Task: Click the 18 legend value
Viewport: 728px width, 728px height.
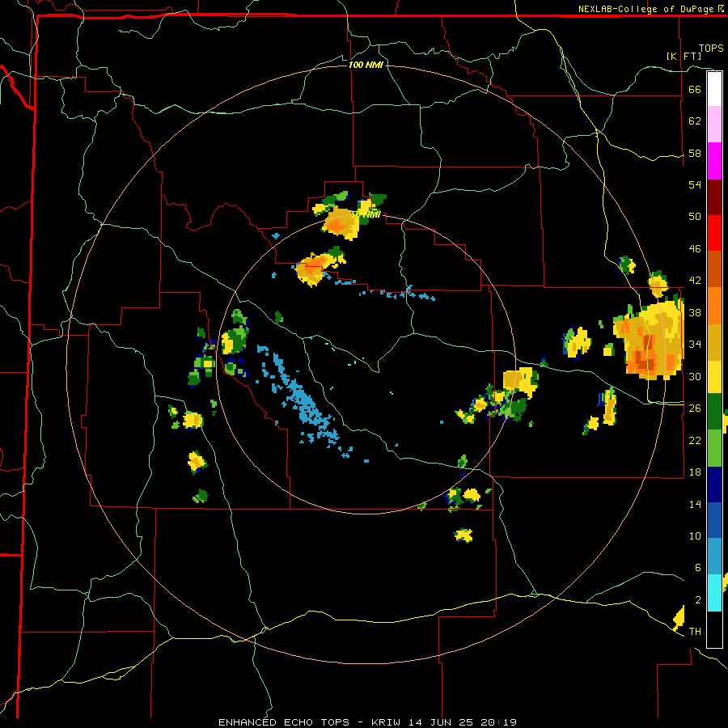Action: tap(695, 472)
